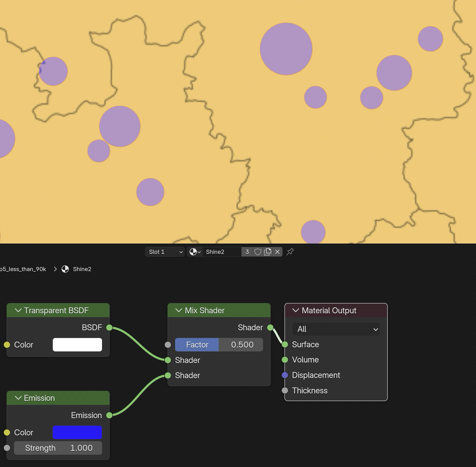476x467 pixels.
Task: Adjust the Factor slider on the Mix Shader
Action: click(x=218, y=344)
